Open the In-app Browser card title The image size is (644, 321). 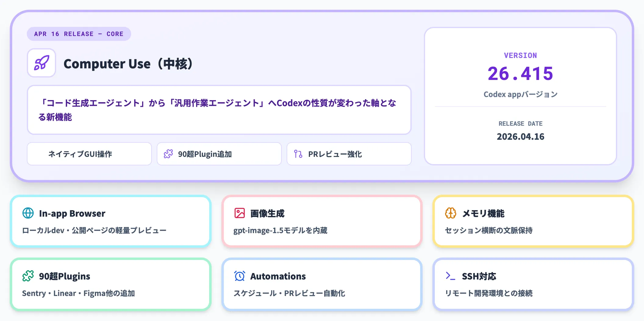(72, 213)
